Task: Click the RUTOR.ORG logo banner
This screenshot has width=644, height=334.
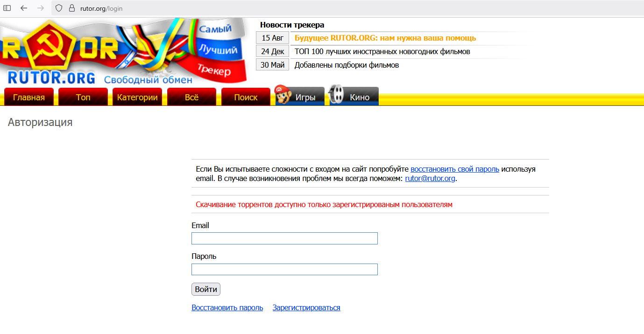Action: 124,52
